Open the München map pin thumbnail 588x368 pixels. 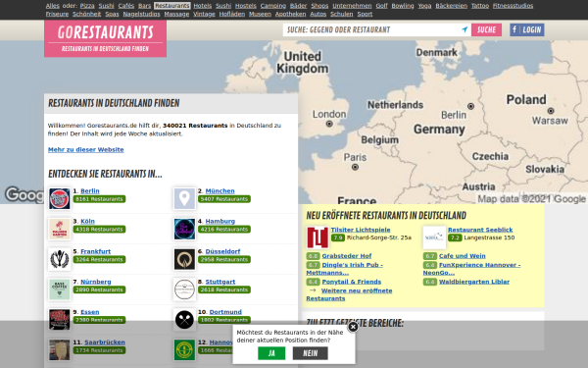[184, 198]
